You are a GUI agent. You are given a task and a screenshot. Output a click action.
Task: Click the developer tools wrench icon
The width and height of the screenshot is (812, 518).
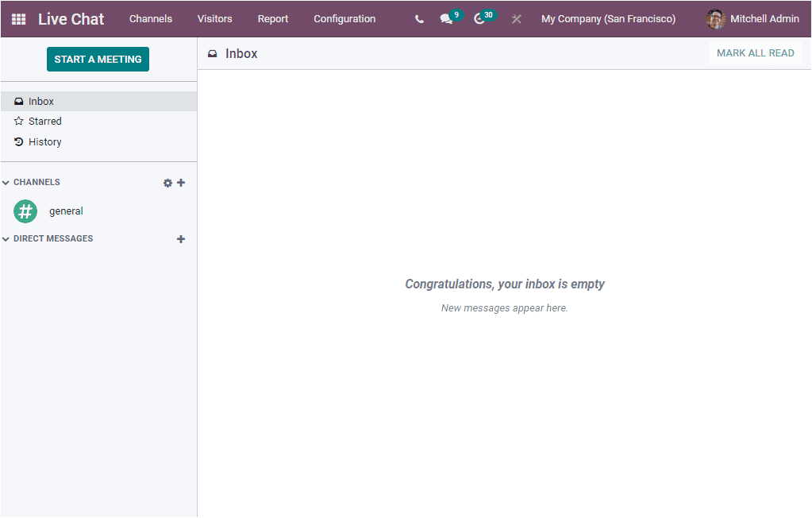[516, 18]
